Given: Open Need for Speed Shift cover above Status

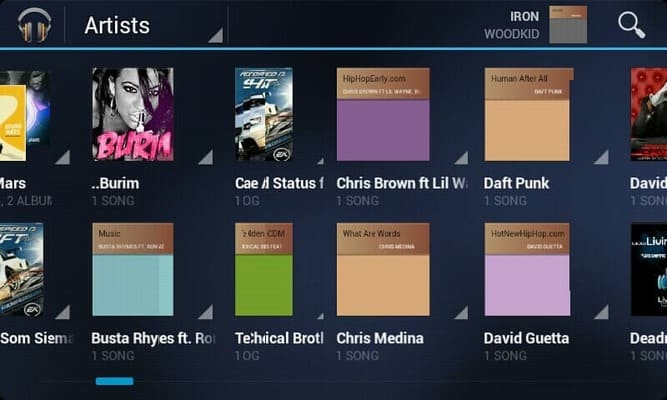Looking at the screenshot, I should [x=264, y=114].
